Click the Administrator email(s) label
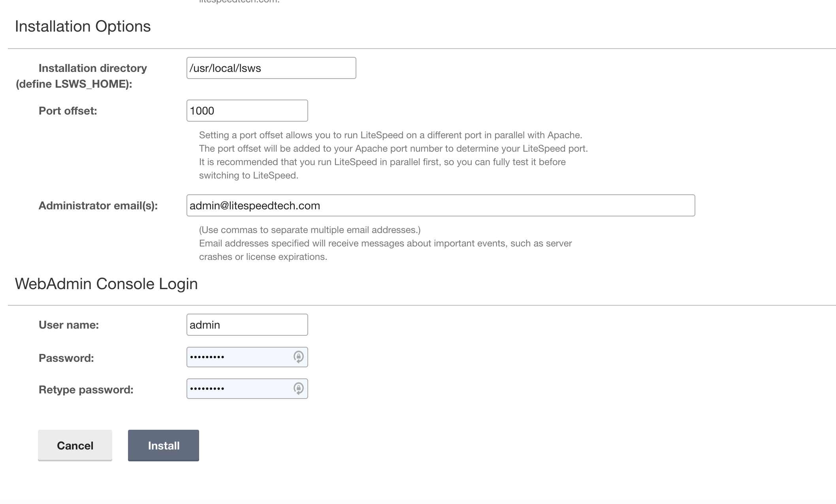 [98, 206]
